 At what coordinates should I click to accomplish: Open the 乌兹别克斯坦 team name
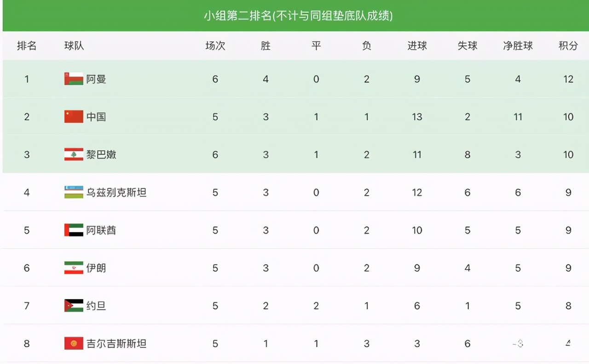coord(116,192)
